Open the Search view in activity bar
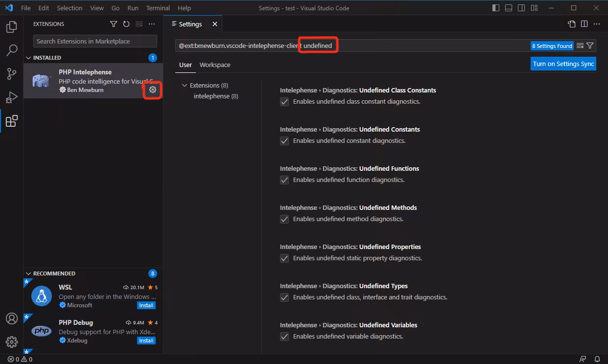This screenshot has height=364, width=608. point(12,50)
